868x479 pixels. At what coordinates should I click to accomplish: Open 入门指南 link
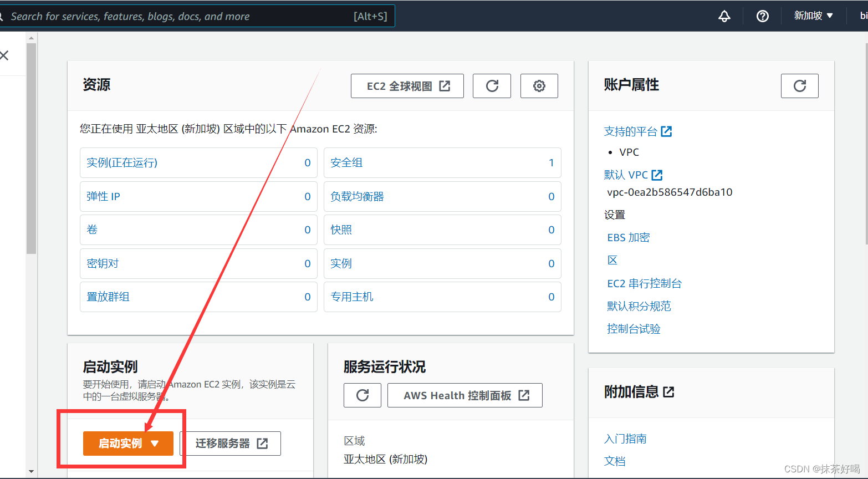point(625,439)
